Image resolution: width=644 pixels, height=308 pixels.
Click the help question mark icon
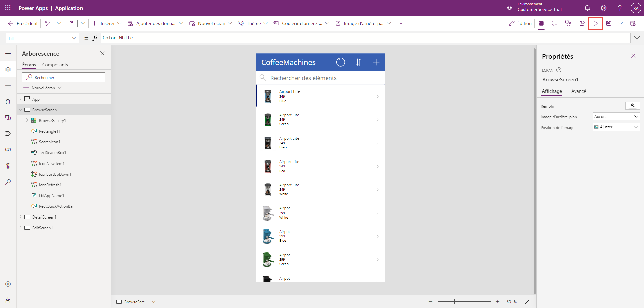620,8
